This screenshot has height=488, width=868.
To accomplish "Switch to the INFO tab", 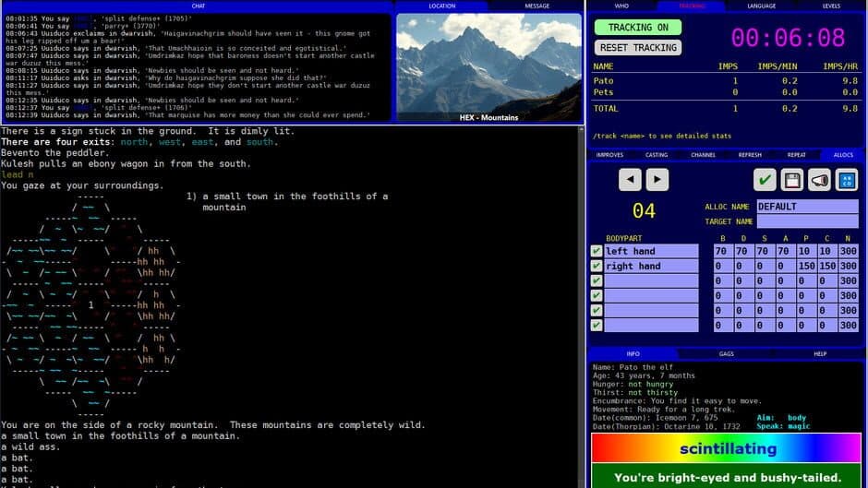I will click(633, 353).
